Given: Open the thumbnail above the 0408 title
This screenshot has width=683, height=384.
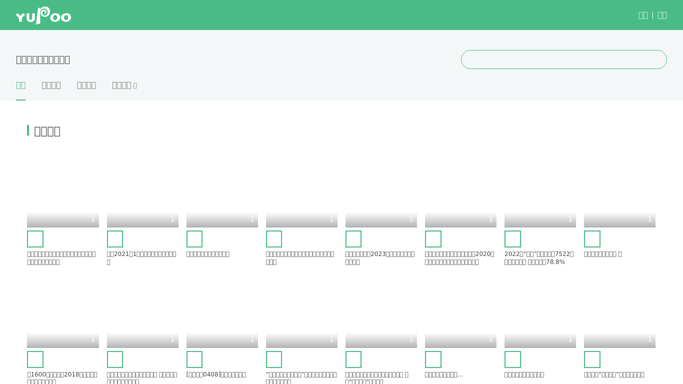Looking at the screenshot, I should 222,312.
